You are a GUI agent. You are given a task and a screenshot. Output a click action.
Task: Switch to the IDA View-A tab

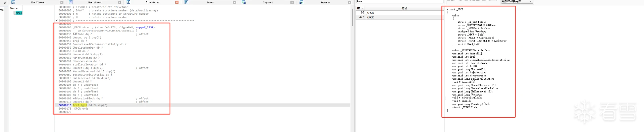point(38,2)
